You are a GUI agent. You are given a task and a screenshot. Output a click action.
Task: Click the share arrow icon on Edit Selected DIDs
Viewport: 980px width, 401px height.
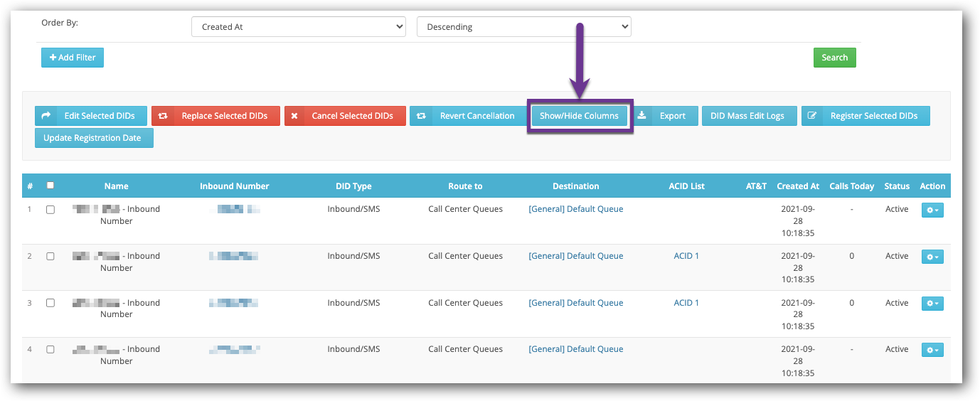(x=46, y=116)
